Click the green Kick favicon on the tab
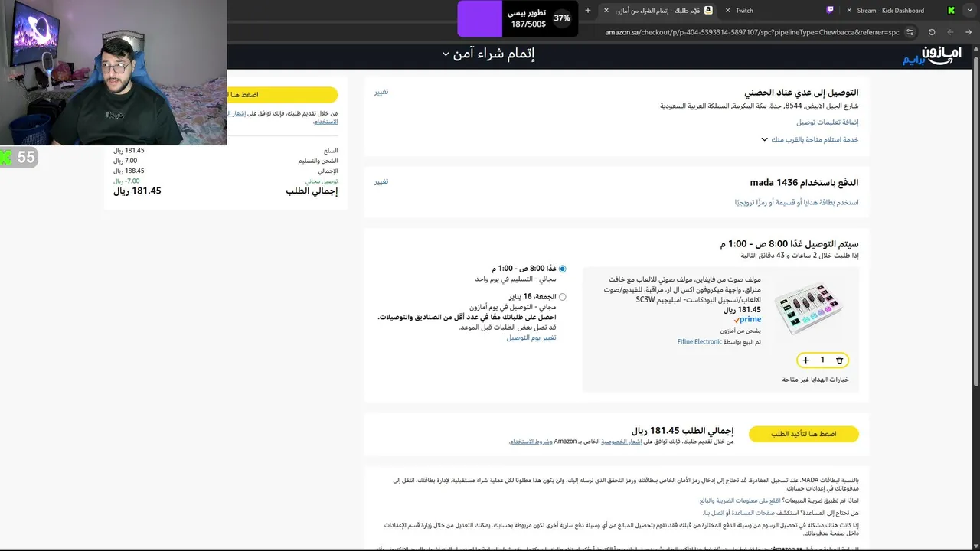 pos(951,11)
